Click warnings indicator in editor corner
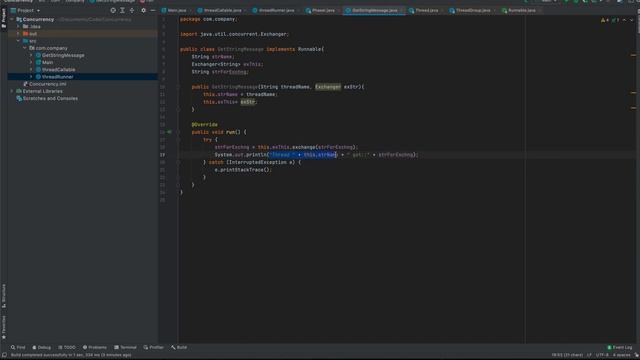Viewport: 640px width, 360px height. (x=605, y=20)
